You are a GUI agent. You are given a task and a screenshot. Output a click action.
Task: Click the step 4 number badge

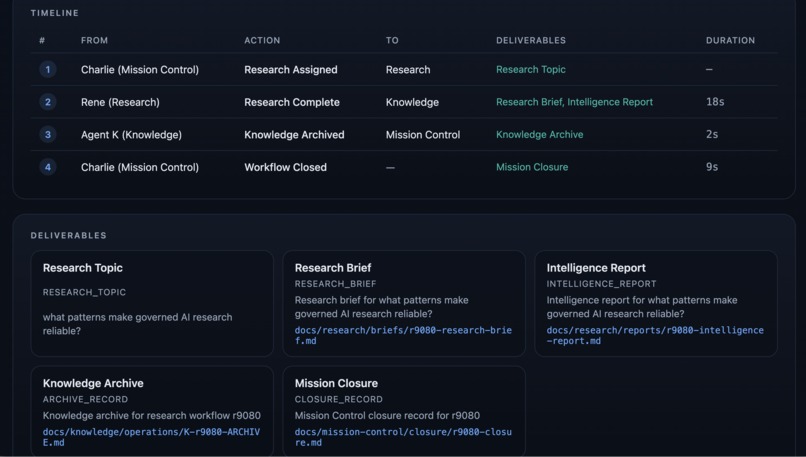coord(48,167)
